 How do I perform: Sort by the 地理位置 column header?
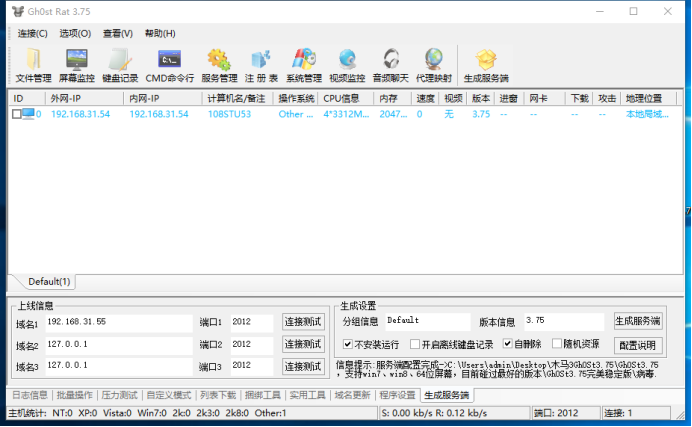click(x=649, y=98)
